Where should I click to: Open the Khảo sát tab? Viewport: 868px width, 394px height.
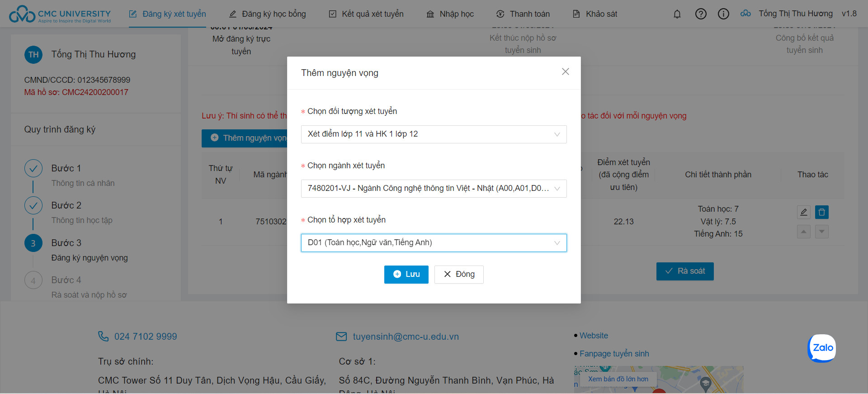coord(595,14)
